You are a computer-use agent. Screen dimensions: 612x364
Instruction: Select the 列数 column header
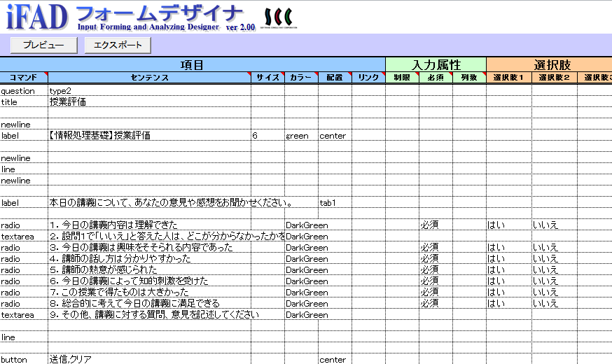(x=469, y=78)
